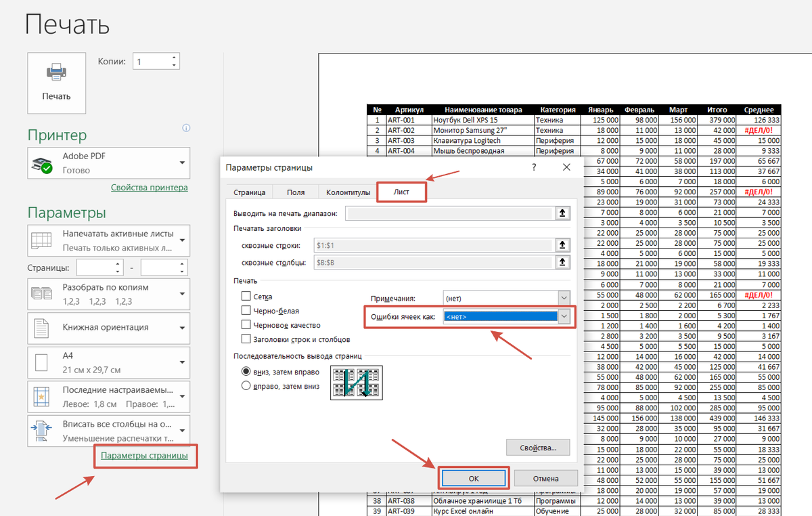Image resolution: width=812 pixels, height=516 pixels.
Task: Enable the Черновое качество checkbox
Action: click(246, 325)
